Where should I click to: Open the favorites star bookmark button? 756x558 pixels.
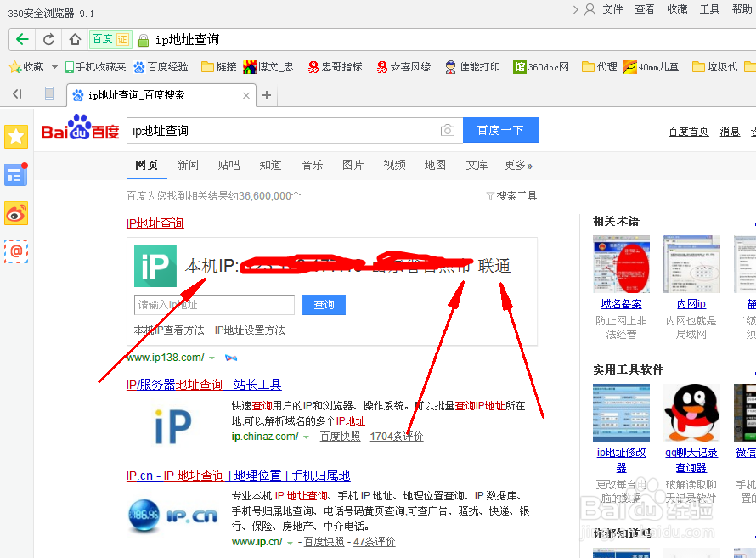coord(26,67)
